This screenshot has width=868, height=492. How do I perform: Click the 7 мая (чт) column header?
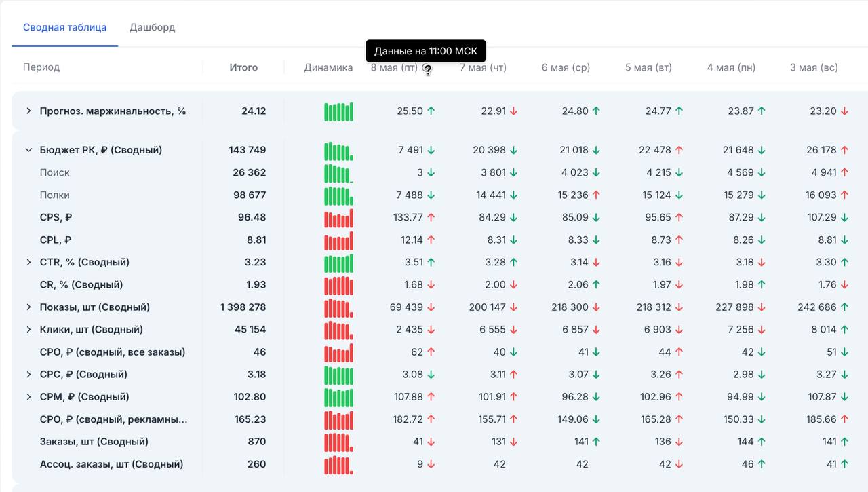483,67
